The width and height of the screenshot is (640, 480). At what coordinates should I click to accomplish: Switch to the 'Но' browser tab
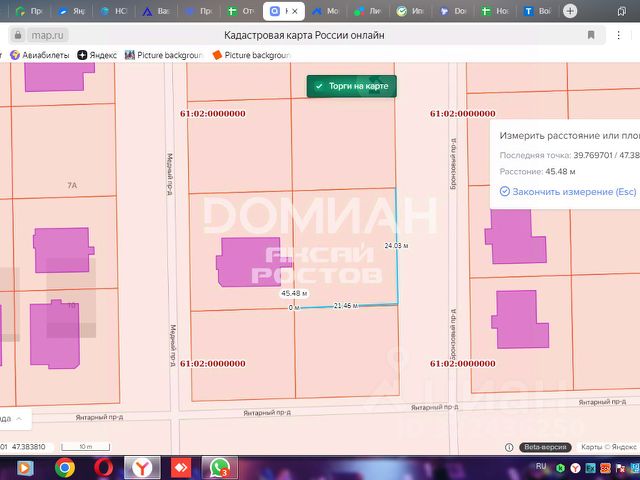(x=496, y=11)
